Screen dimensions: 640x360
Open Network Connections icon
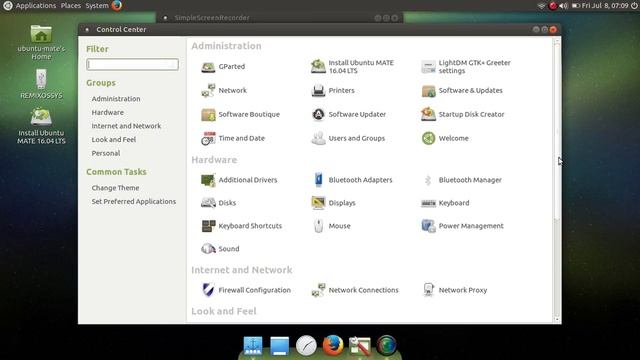(318, 290)
